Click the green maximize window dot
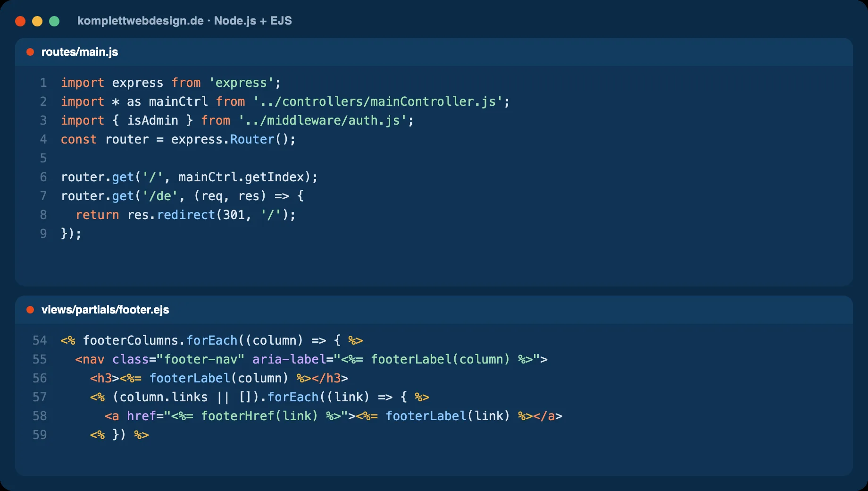Image resolution: width=868 pixels, height=491 pixels. (54, 21)
